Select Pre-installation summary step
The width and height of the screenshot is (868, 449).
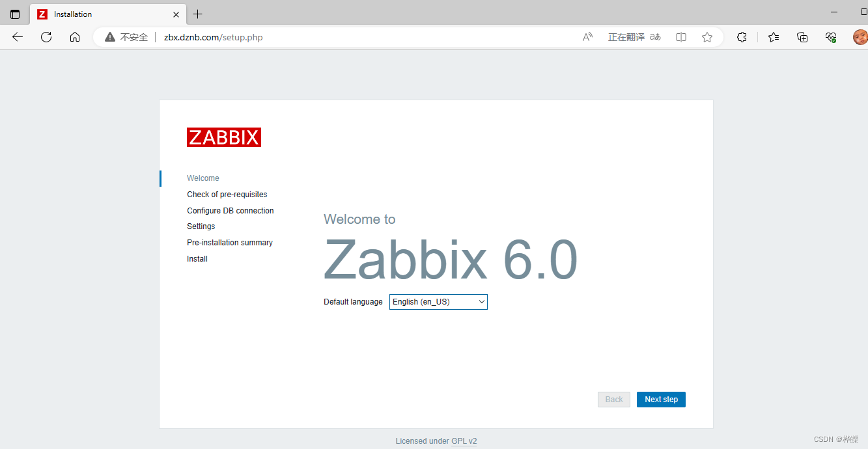pos(230,243)
